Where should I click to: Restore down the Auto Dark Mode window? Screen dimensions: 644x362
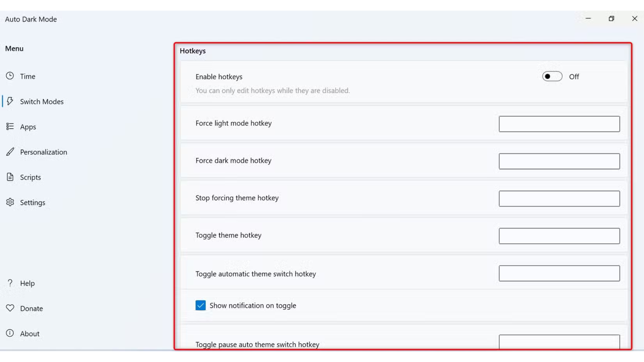point(611,19)
